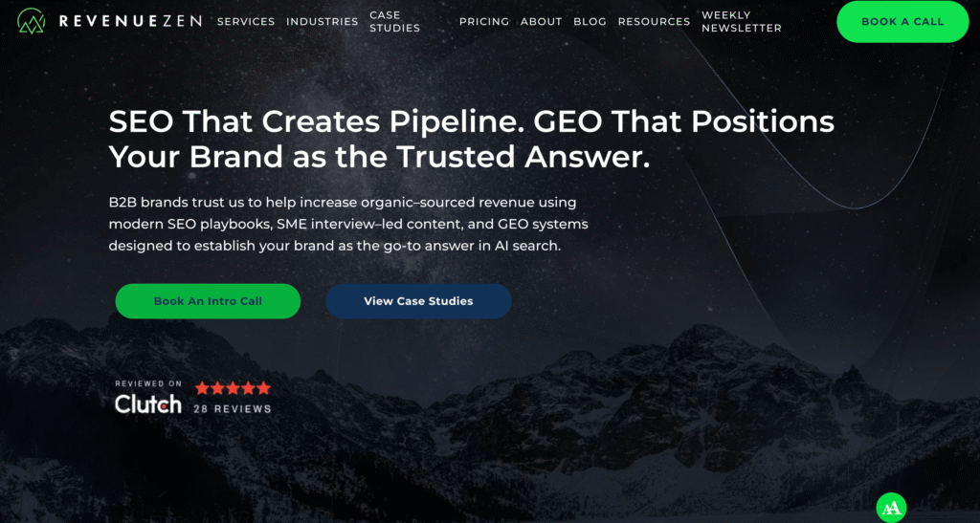Click the REVENUEZEN wordmark text
980x523 pixels.
coord(130,21)
